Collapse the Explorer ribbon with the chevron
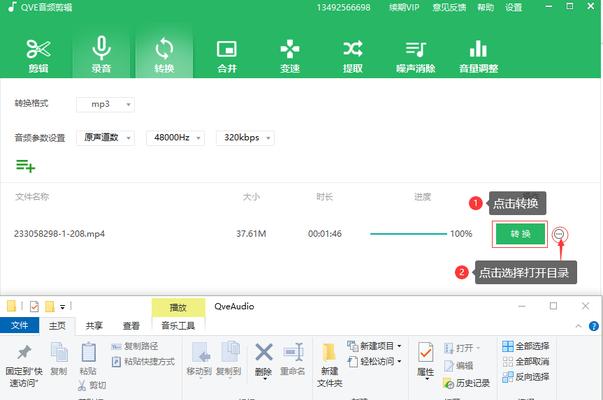Screen dimensions: 603x400 click(x=578, y=326)
